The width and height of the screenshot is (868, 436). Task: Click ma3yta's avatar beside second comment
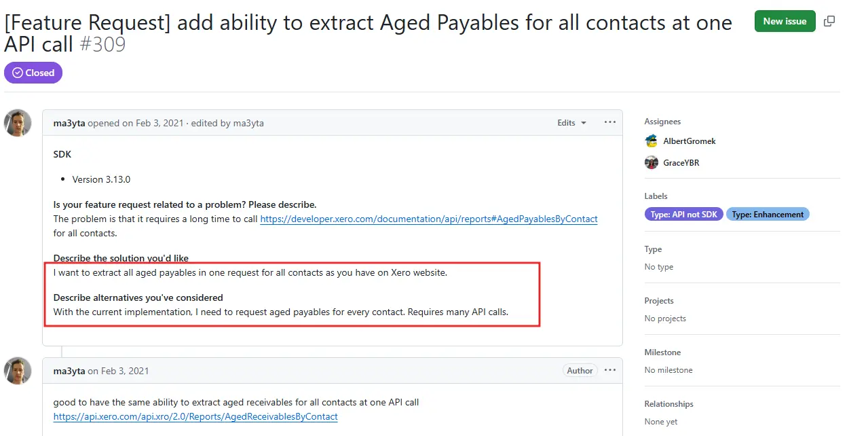[x=18, y=371]
